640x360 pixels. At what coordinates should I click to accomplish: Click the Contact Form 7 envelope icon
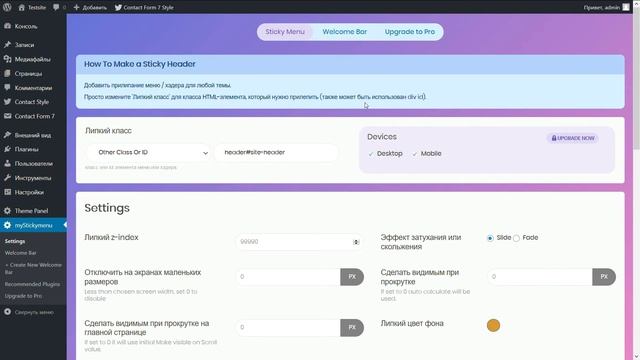point(7,116)
